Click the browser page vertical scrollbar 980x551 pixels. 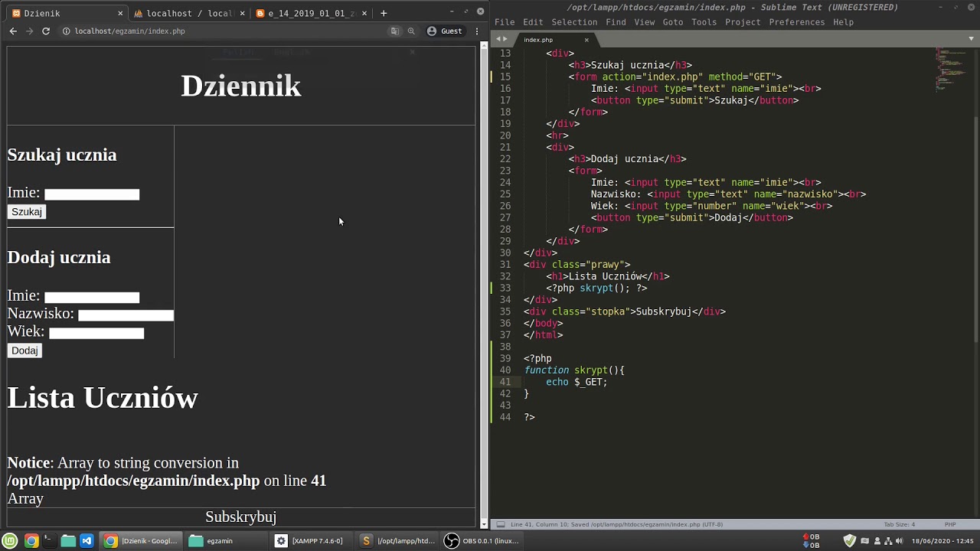coord(483,283)
